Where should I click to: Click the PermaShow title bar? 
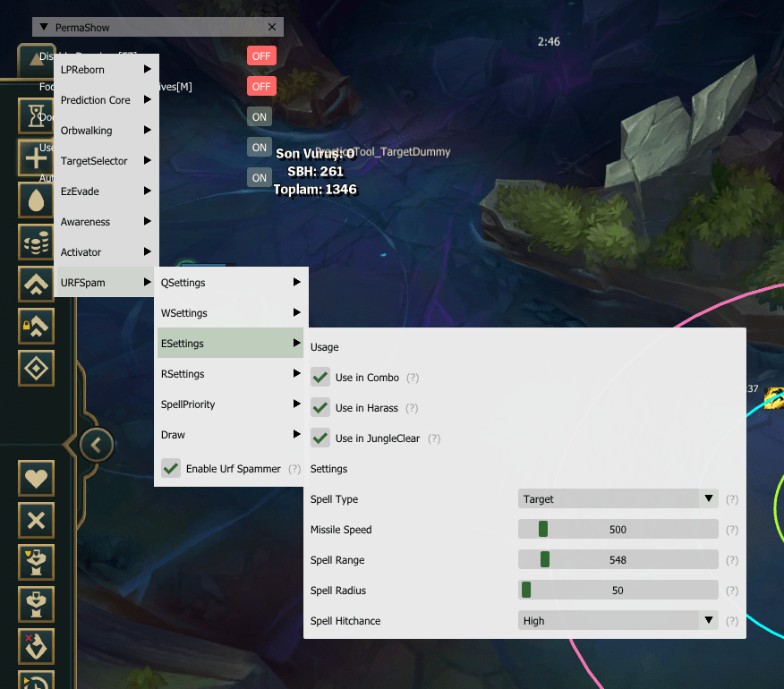158,27
